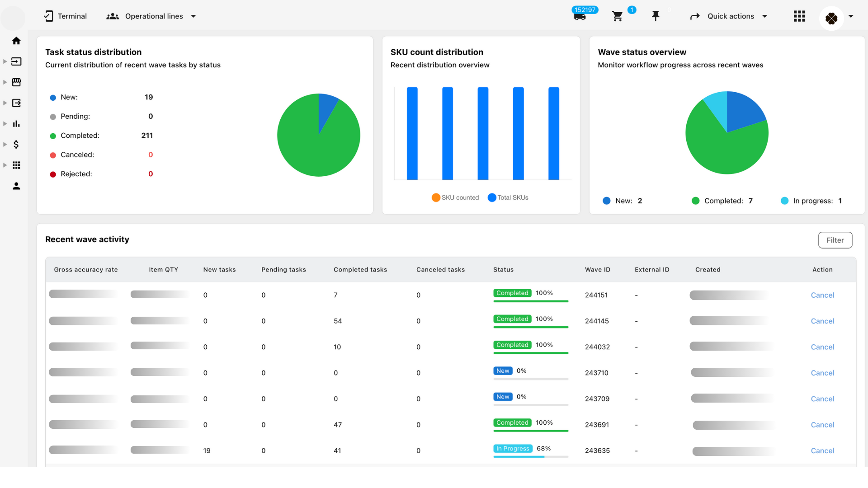The height and width of the screenshot is (488, 868).
Task: Open the shopping cart icon
Action: [x=617, y=17]
